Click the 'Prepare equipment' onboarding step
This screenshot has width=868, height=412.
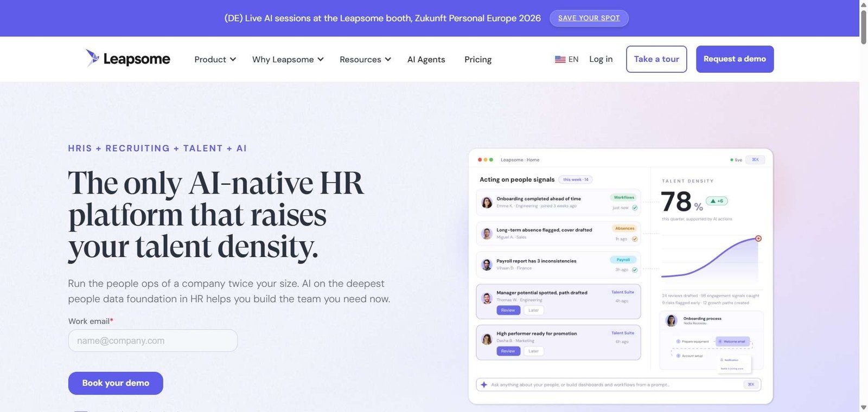point(693,342)
